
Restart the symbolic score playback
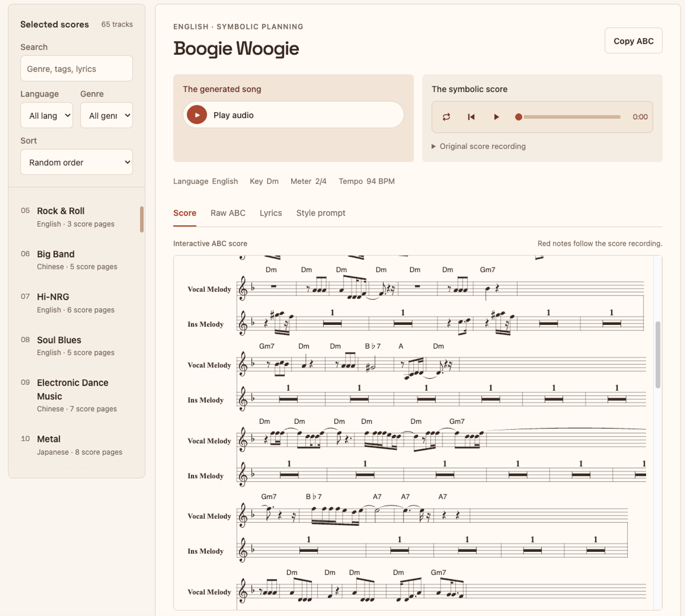point(471,117)
